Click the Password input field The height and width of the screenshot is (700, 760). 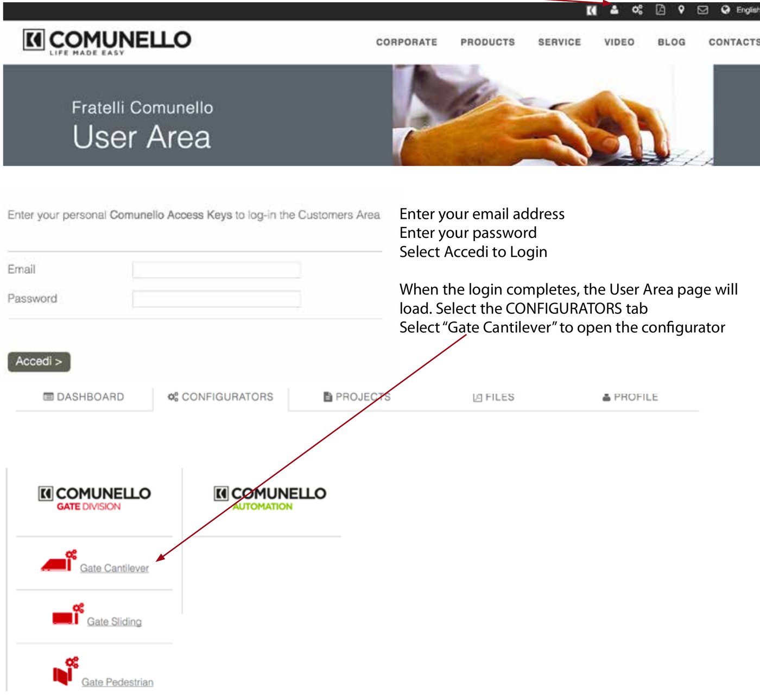[x=217, y=299]
